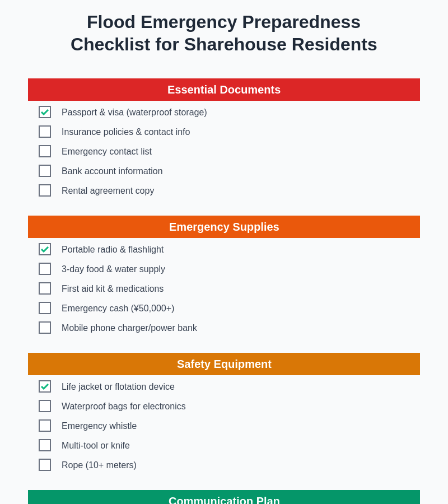The height and width of the screenshot is (504, 448).
Task: Uncheck Passport & visa waterproof storage item
Action: [45, 112]
